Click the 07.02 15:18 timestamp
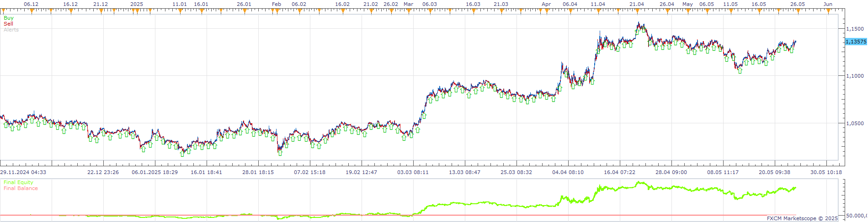Image resolution: width=868 pixels, height=222 pixels. click(310, 172)
